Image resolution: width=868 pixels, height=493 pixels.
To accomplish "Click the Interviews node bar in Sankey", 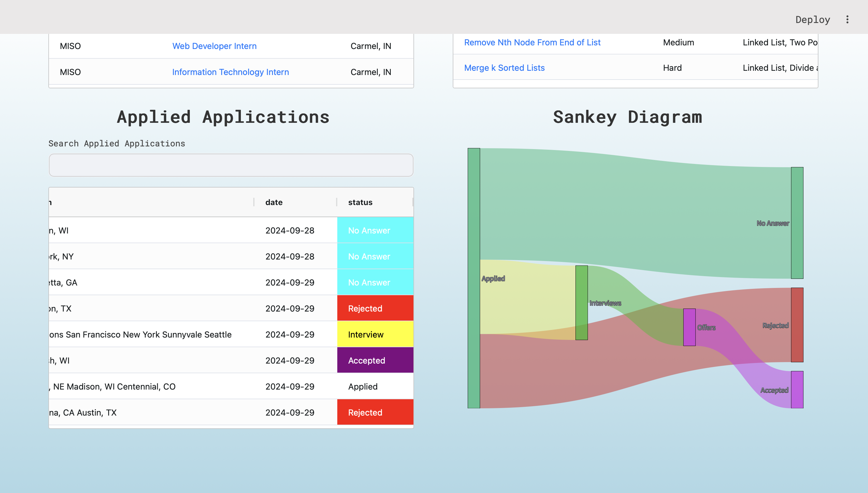I will (x=581, y=303).
